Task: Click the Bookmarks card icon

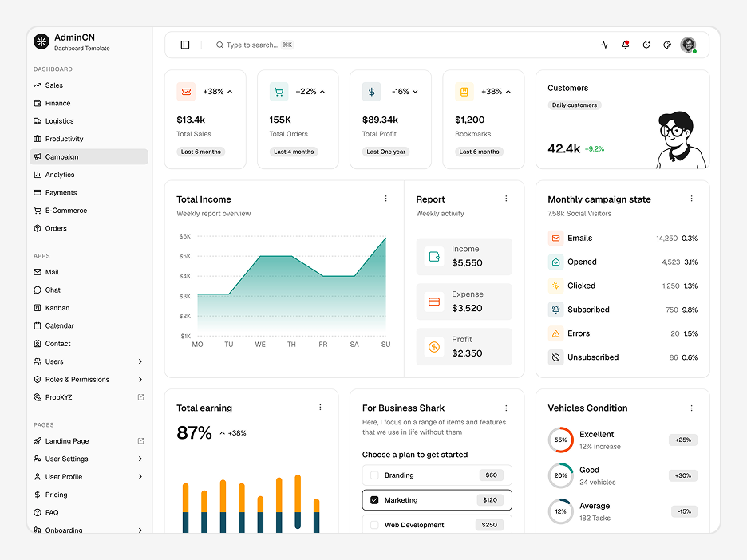Action: coord(464,92)
